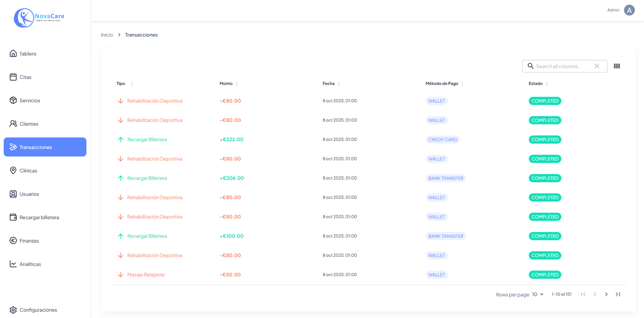Open Método de Pago column actions
The height and width of the screenshot is (318, 644).
(x=462, y=84)
